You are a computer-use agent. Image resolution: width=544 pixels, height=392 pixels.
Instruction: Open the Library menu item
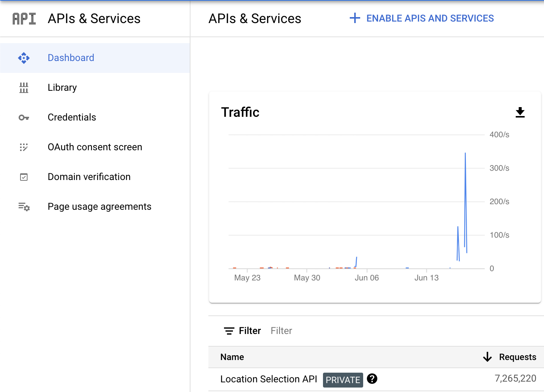point(62,88)
